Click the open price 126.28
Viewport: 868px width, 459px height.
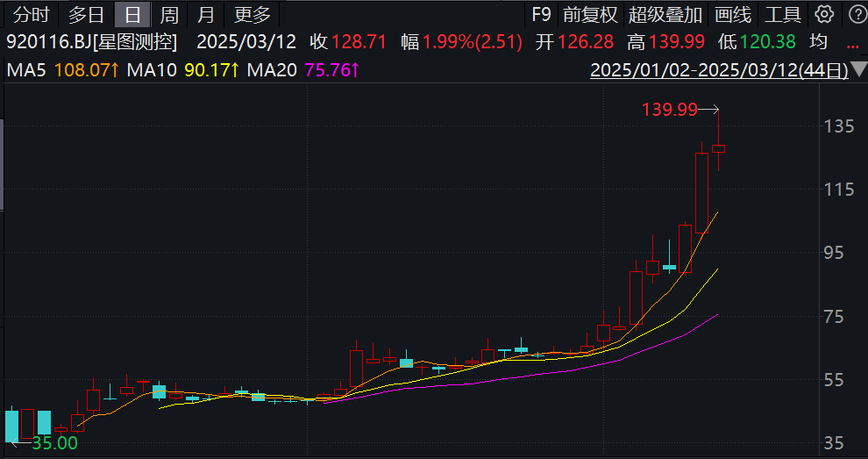point(586,41)
